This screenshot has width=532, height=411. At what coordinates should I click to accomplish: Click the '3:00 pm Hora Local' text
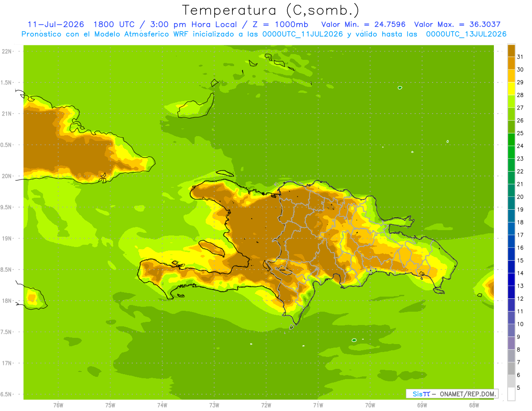pyautogui.click(x=192, y=24)
